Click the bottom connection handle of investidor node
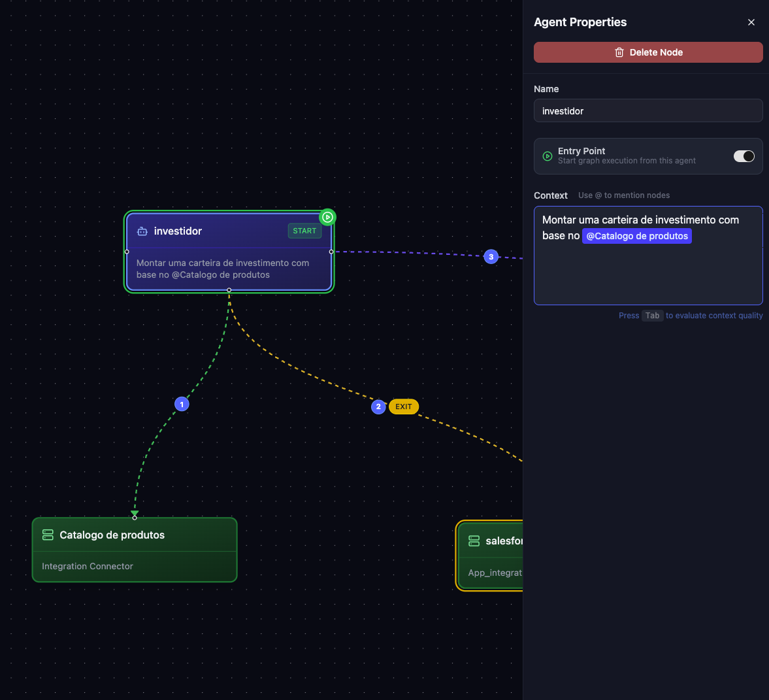 click(x=229, y=290)
